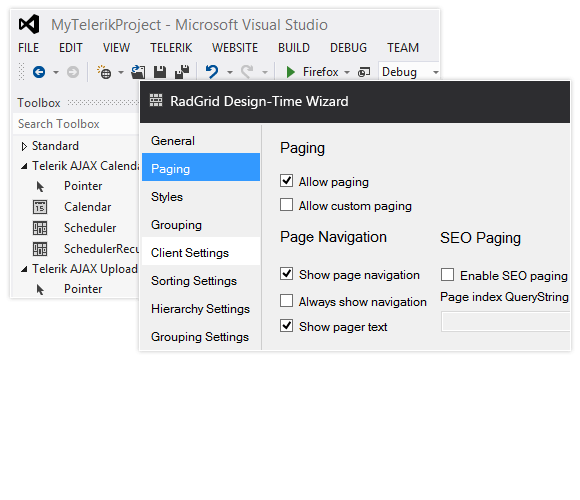Collapse the Telerik AJAX Calendar toolbox group
The image size is (580, 500).
point(24,166)
